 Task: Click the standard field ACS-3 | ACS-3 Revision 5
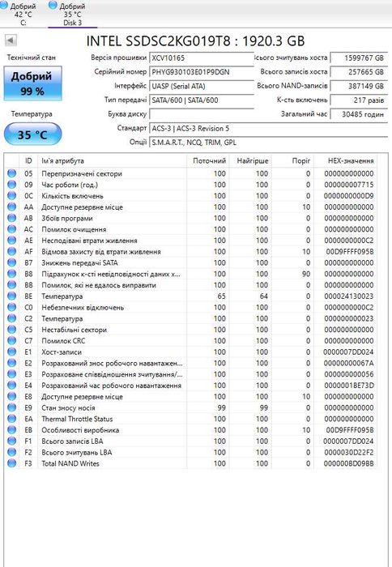pyautogui.click(x=268, y=128)
